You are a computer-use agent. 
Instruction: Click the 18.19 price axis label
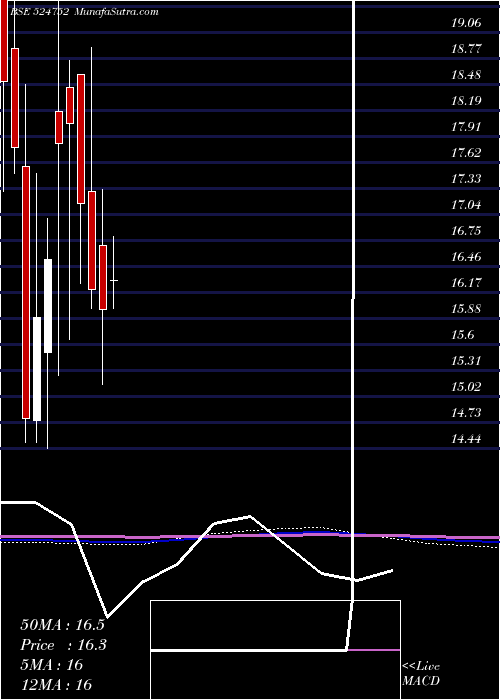tap(467, 100)
